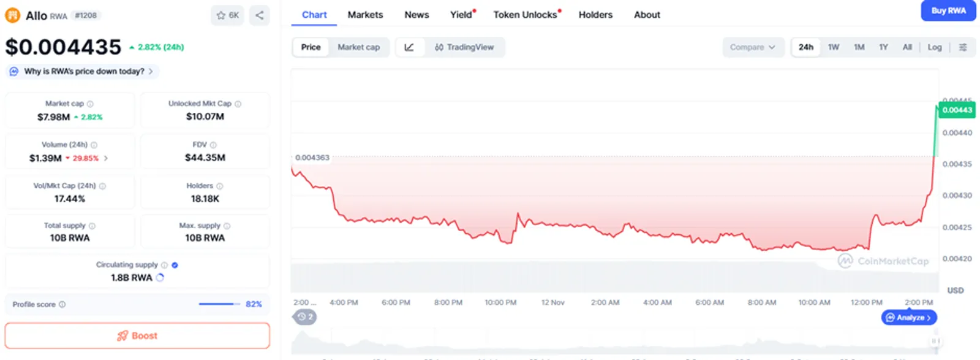This screenshot has height=360, width=980.
Task: Select the 1W time range
Action: (x=834, y=47)
